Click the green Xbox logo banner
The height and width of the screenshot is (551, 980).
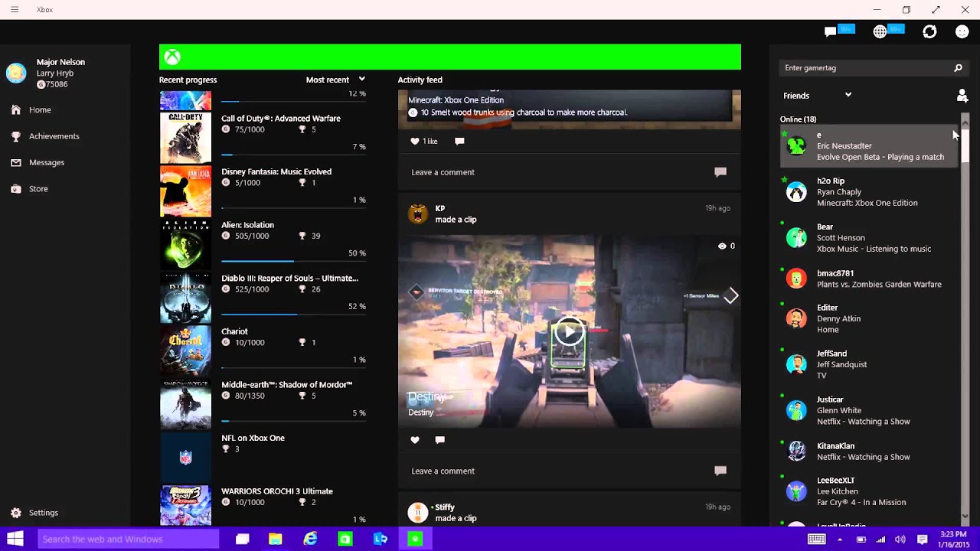(450, 57)
